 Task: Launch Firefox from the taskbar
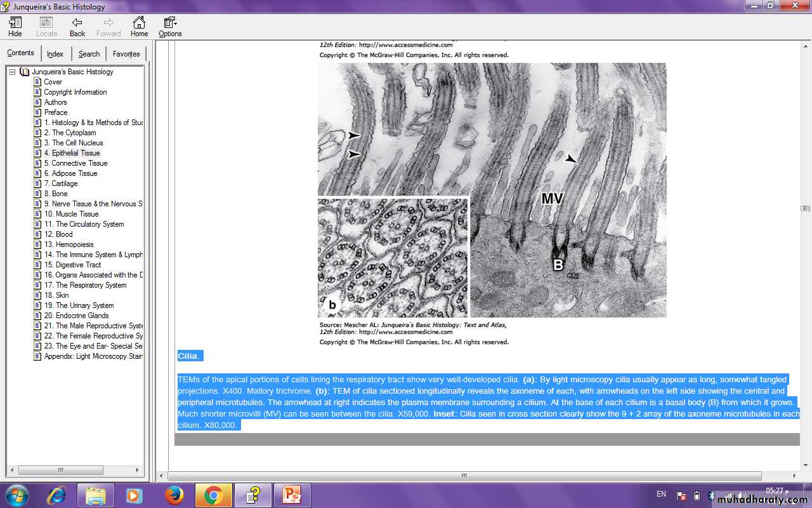tap(174, 495)
